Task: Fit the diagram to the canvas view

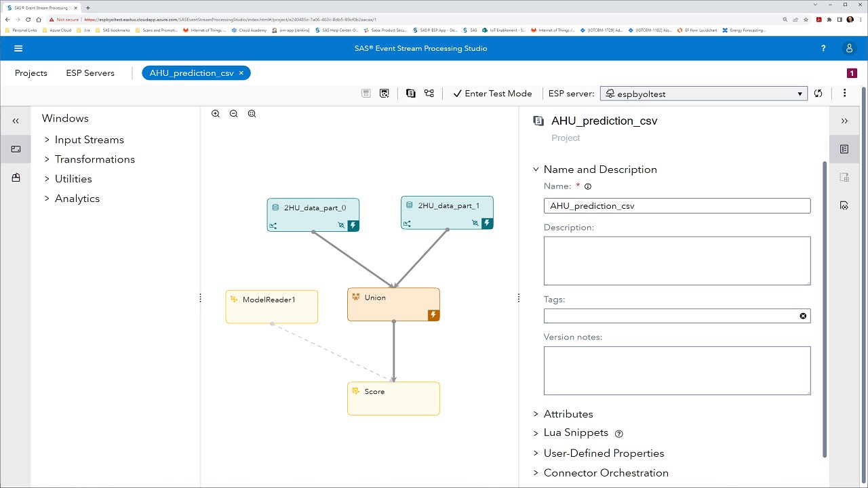Action: pos(252,114)
